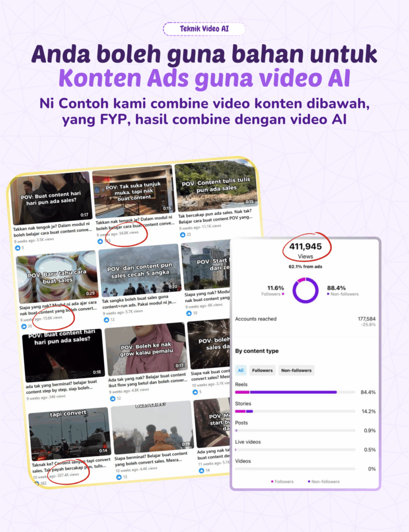Select the All filter tab
Viewport: 409px width, 532px height.
240,370
